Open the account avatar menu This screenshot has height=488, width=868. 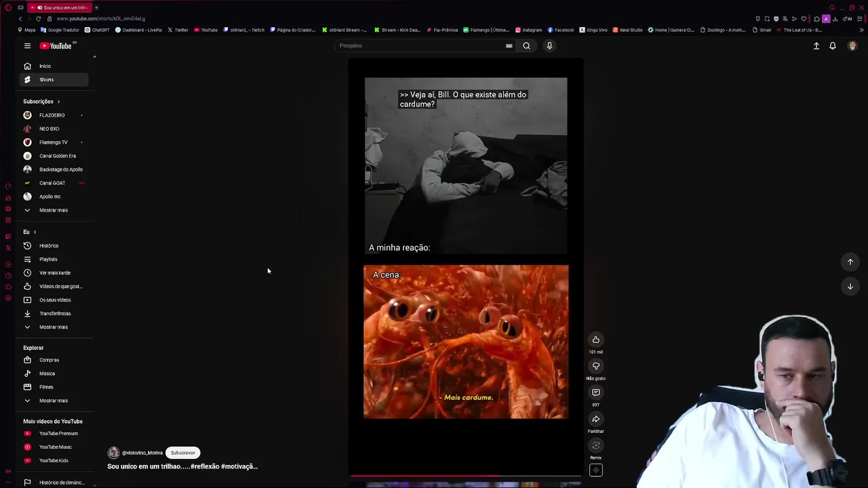(x=852, y=45)
